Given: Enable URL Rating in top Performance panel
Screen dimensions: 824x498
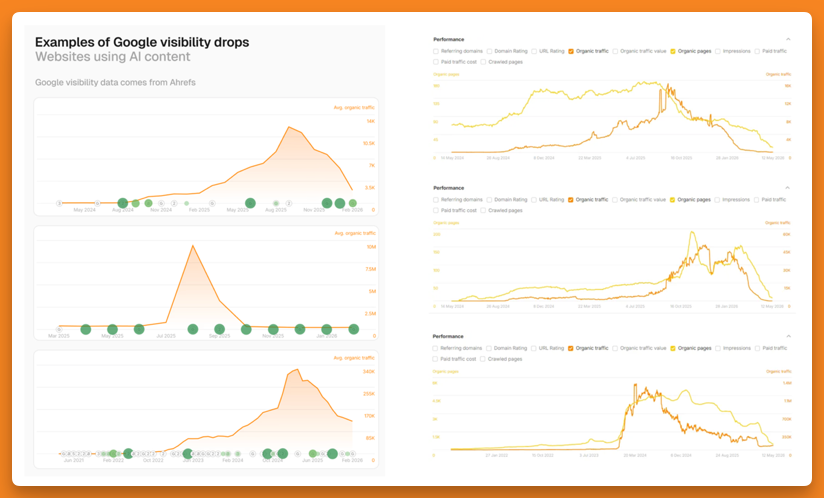Looking at the screenshot, I should coord(534,51).
